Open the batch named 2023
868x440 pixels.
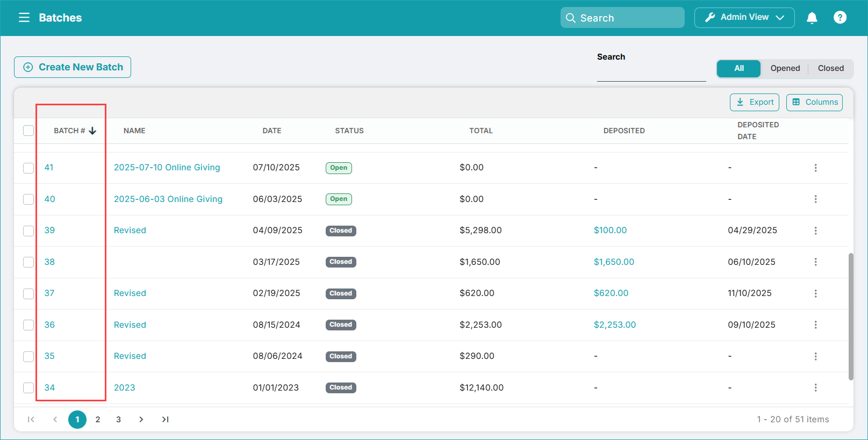125,387
